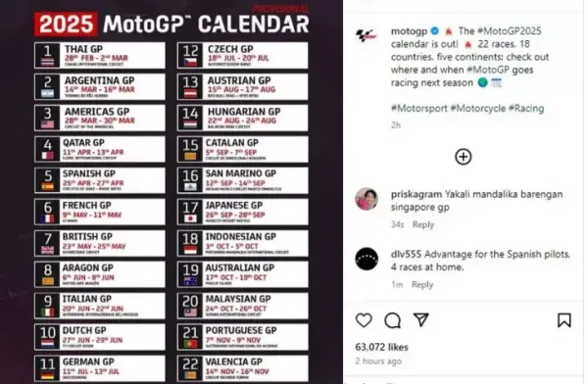Open comments via speech bubble icon

tap(392, 320)
